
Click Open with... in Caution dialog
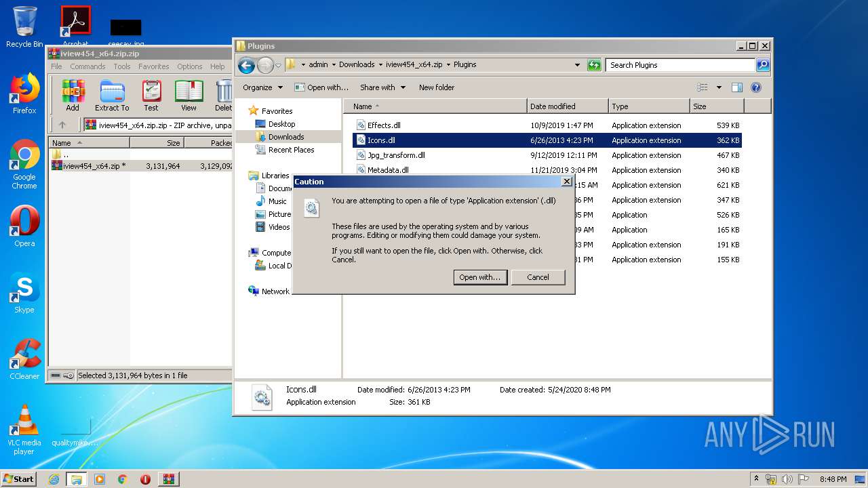coord(480,277)
